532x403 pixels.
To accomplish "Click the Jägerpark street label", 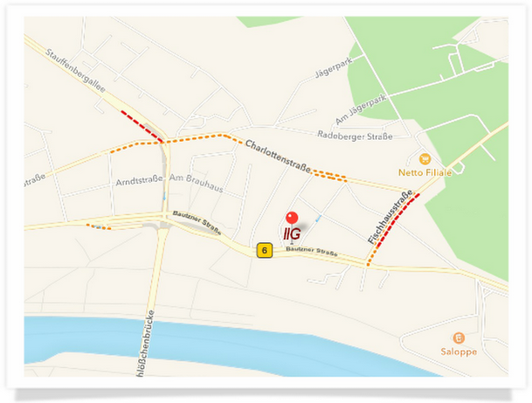I will tap(334, 67).
